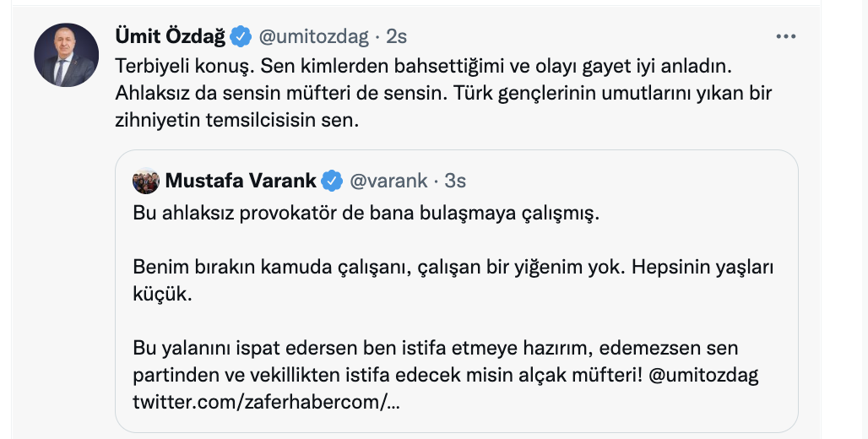Open the tweet via its 2s timestamp
Screen dimensions: 868x439
[x=397, y=36]
